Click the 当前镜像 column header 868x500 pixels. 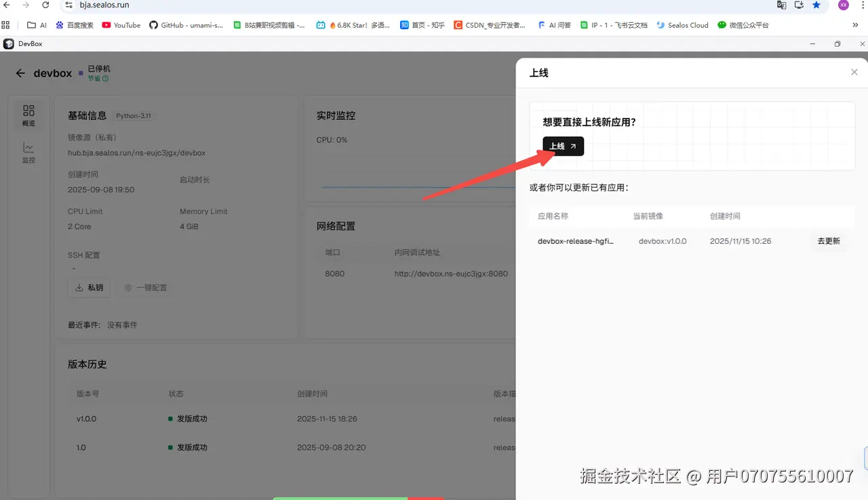[x=648, y=216]
